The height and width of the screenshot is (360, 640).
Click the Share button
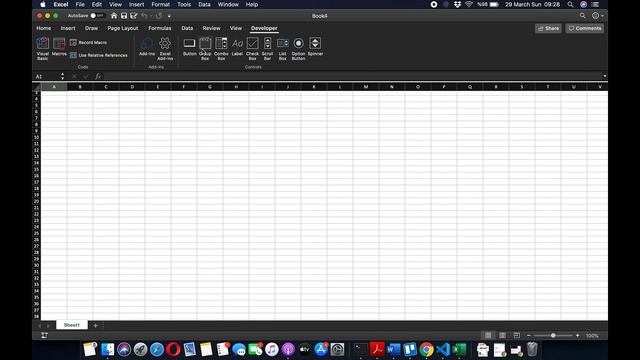(548, 28)
